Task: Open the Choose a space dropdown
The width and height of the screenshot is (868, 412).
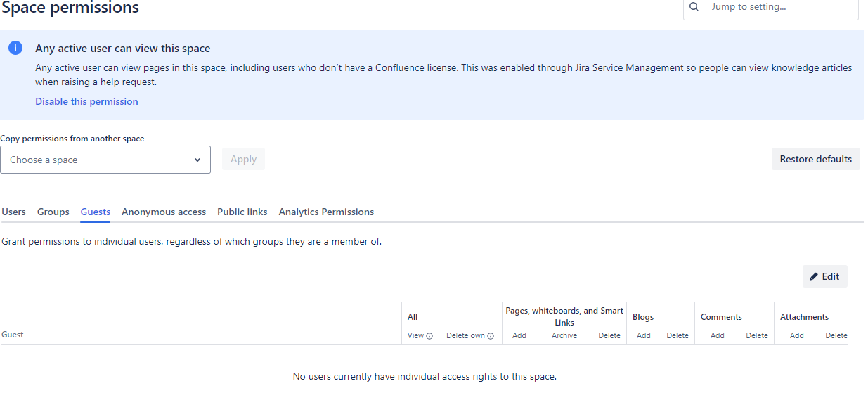Action: [105, 160]
